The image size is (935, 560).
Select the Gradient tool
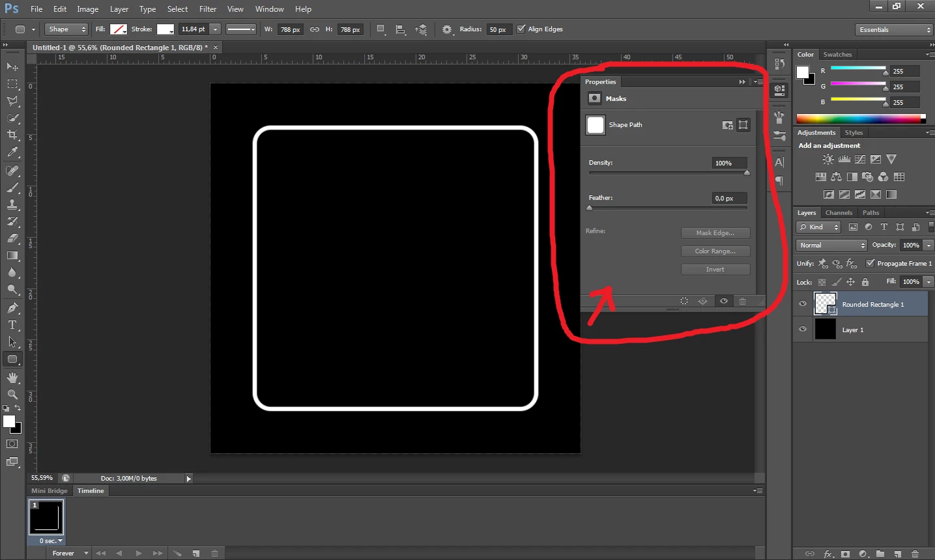pos(12,255)
